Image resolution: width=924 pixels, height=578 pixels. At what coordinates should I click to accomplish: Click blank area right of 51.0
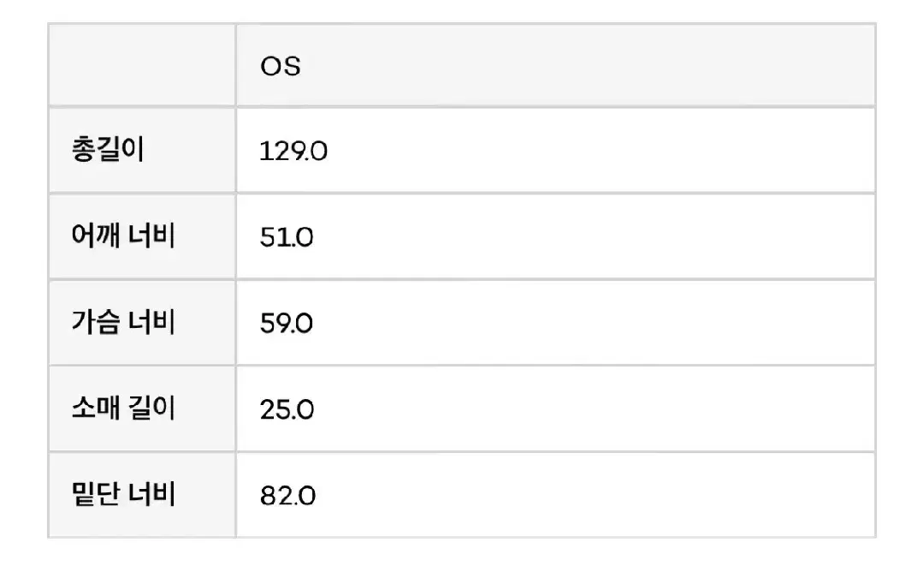(599, 237)
